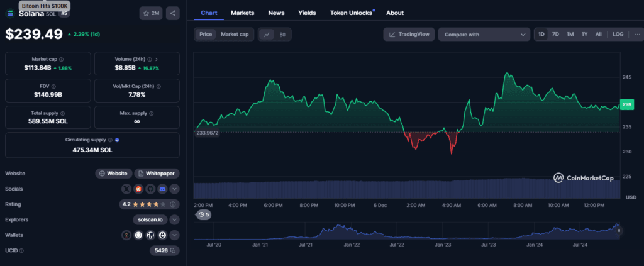The width and height of the screenshot is (644, 266).
Task: Add Solana to watchlist via star button
Action: coord(151,13)
